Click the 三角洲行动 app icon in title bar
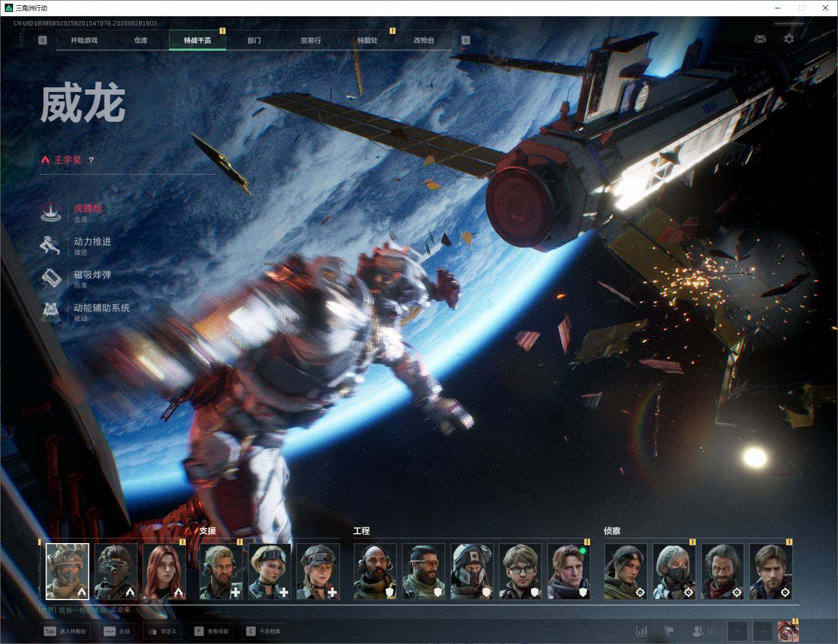This screenshot has width=838, height=644. [8, 8]
